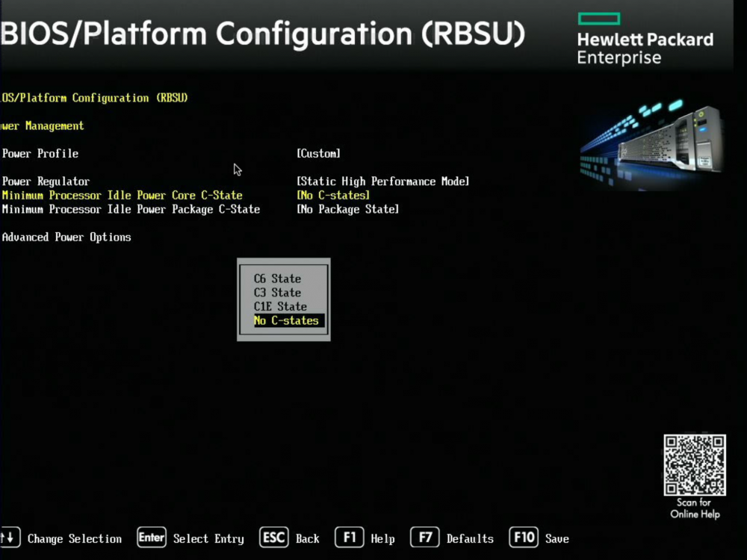Open the [No C-states] value field
This screenshot has width=747, height=560.
pos(333,195)
